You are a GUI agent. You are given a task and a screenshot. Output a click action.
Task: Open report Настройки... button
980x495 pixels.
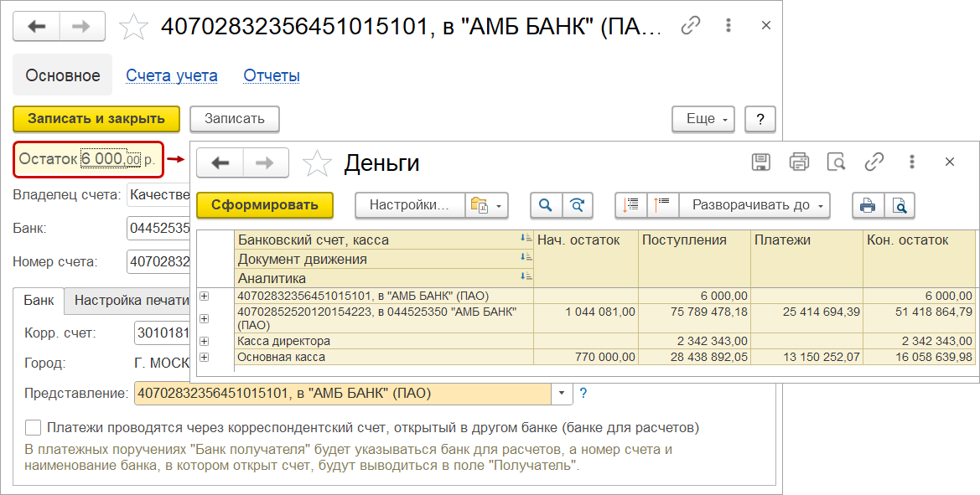[x=409, y=205]
